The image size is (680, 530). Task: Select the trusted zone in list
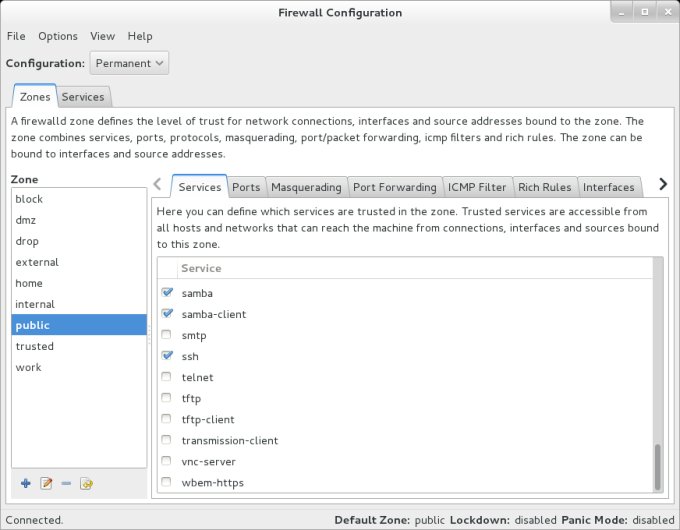pyautogui.click(x=35, y=346)
